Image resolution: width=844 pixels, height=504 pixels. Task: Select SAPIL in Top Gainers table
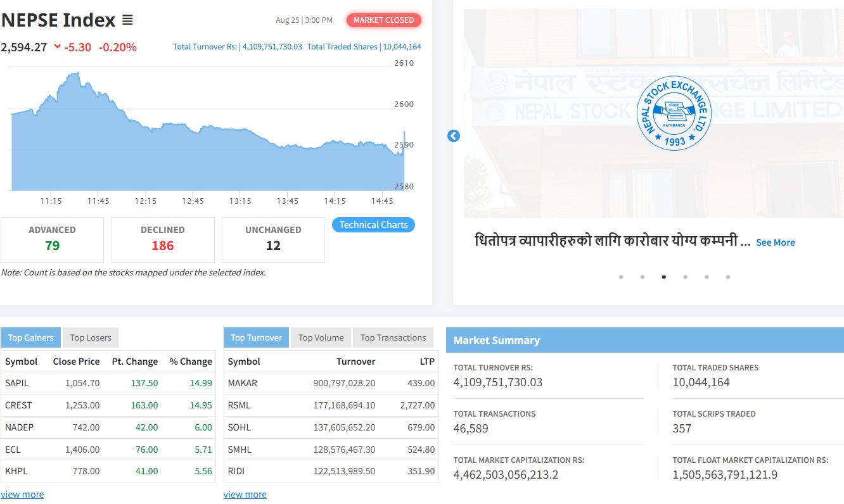[17, 383]
